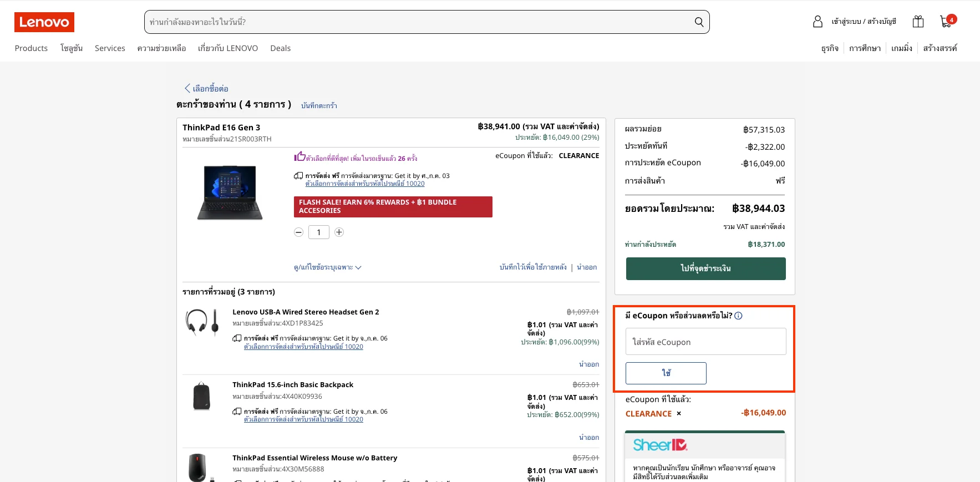
Task: Click the search magnifier icon
Action: pyautogui.click(x=699, y=22)
